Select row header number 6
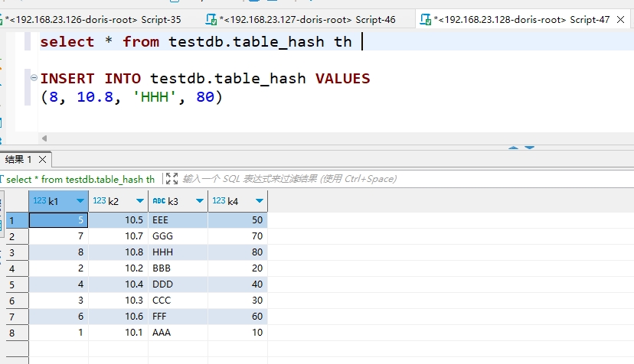This screenshot has width=634, height=364. tap(17, 301)
